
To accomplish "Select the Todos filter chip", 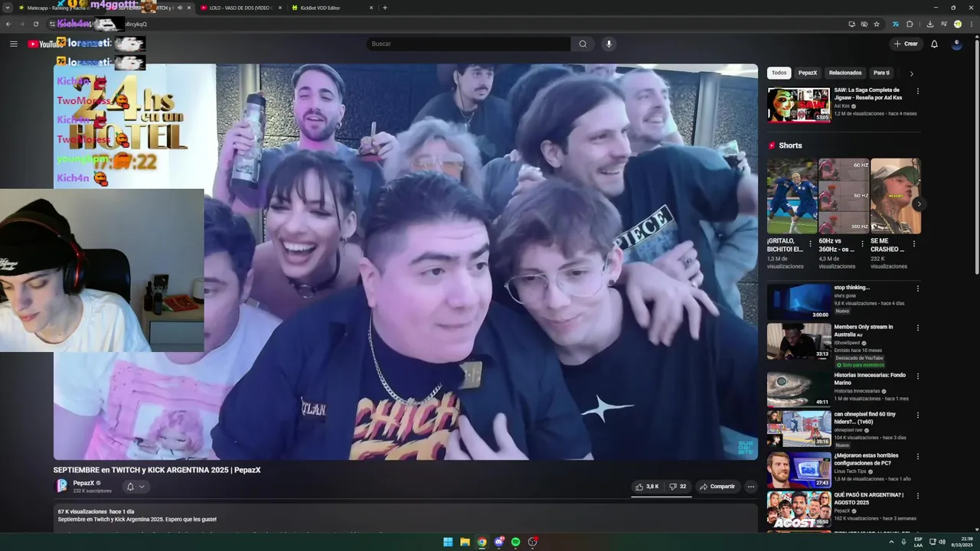I will click(779, 73).
